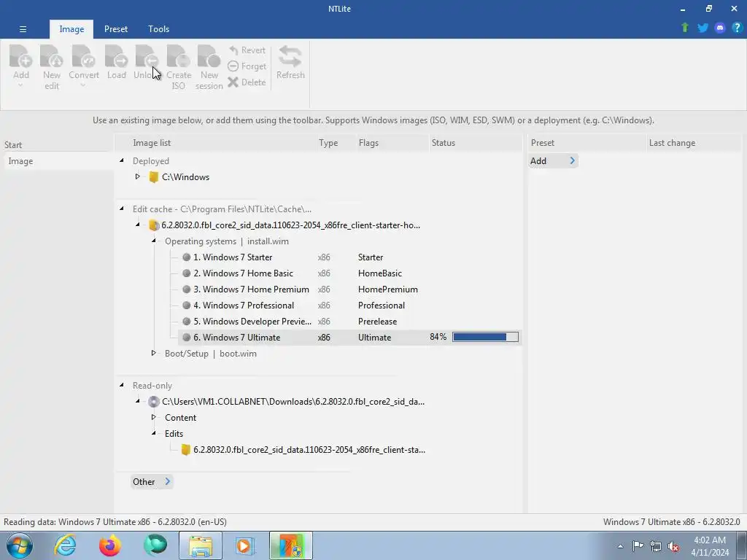747x560 pixels.
Task: Select Windows Developer Preview image row
Action: point(350,322)
